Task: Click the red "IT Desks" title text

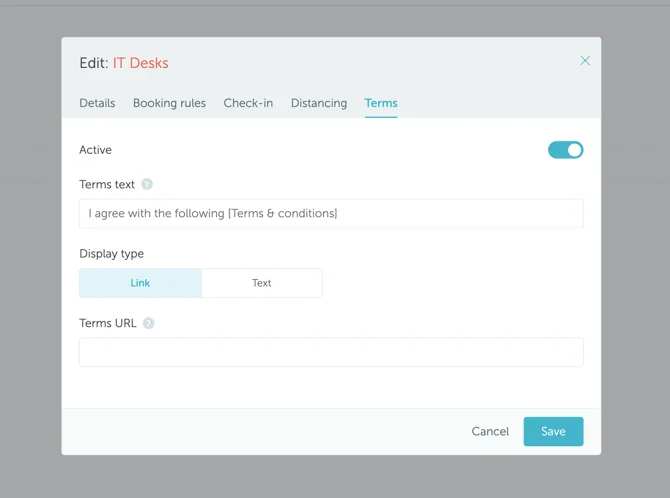Action: [140, 63]
